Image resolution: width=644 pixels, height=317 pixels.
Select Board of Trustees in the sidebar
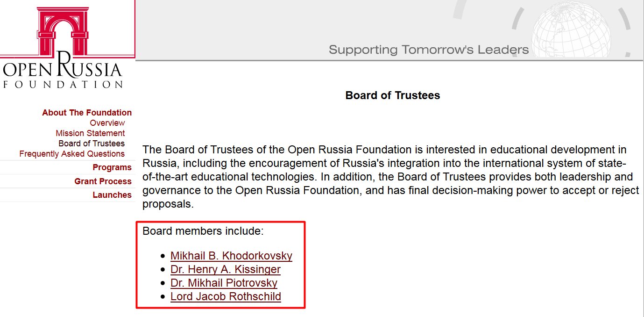tap(92, 144)
